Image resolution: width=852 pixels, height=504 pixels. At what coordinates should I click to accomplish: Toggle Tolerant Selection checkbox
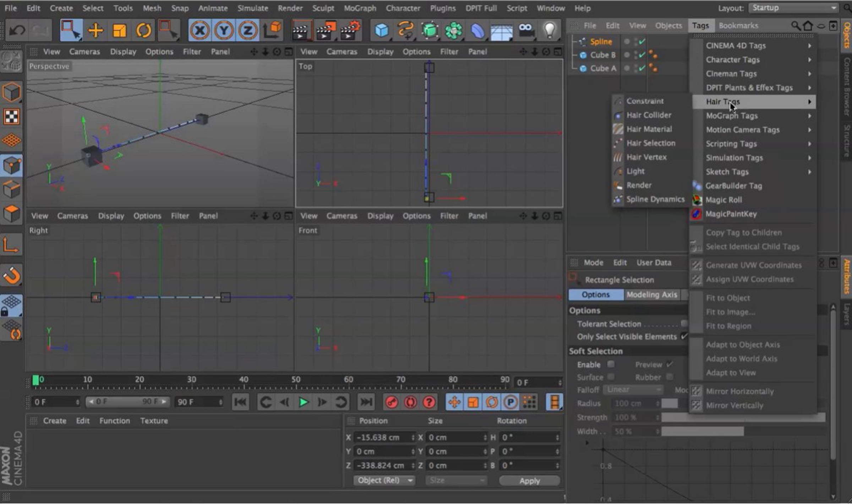point(684,323)
